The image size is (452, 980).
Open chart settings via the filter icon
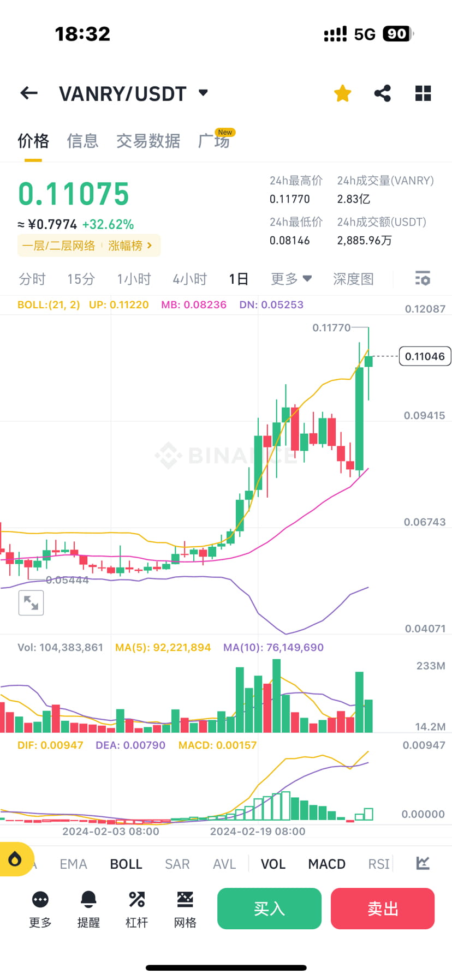coord(423,279)
